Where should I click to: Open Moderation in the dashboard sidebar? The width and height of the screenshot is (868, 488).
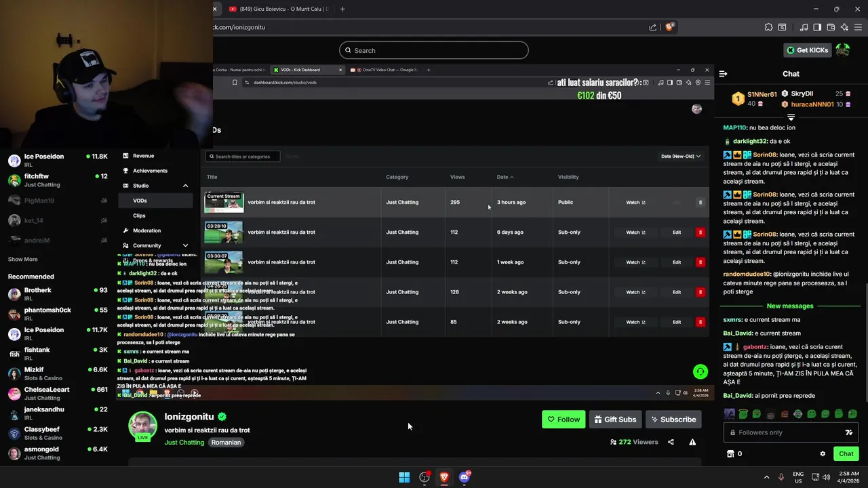point(147,230)
